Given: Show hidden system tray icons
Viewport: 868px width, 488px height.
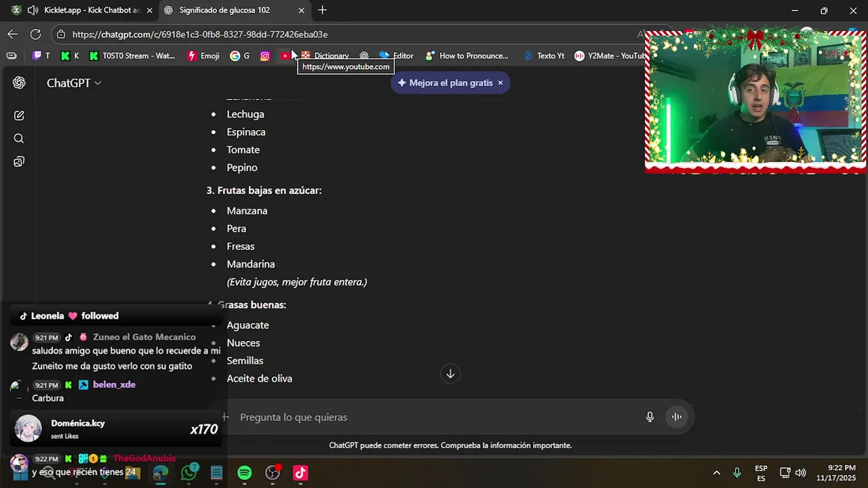Looking at the screenshot, I should click(717, 472).
